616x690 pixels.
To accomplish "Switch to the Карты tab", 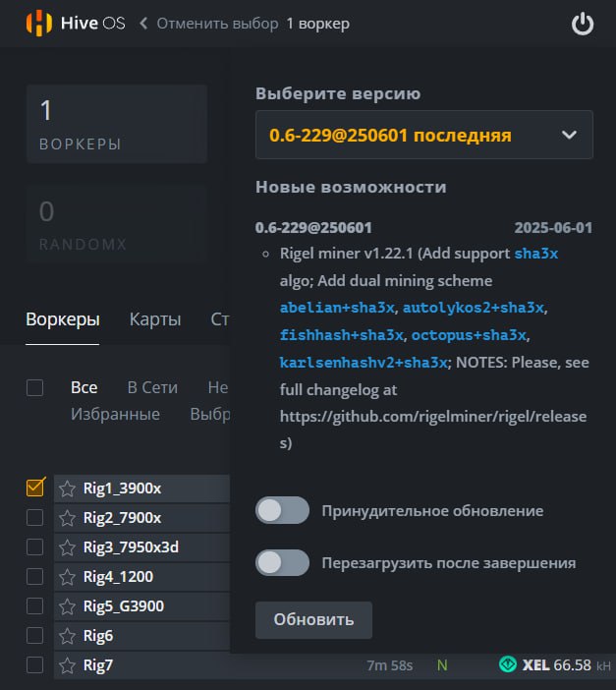I will click(155, 319).
